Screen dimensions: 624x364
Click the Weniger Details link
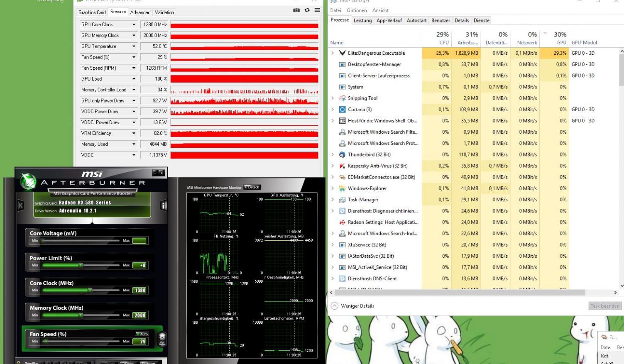pos(357,306)
